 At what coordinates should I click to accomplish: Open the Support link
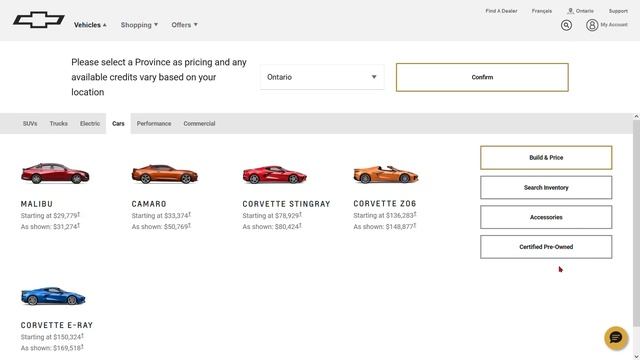click(x=618, y=11)
